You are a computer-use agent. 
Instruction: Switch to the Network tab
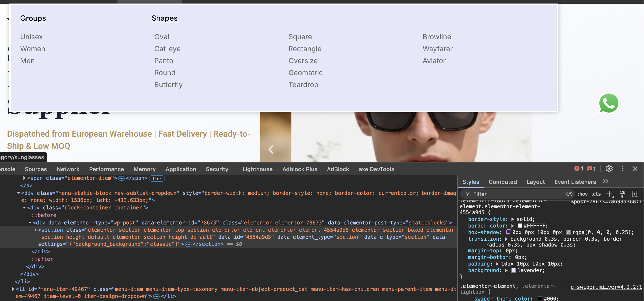pyautogui.click(x=68, y=169)
